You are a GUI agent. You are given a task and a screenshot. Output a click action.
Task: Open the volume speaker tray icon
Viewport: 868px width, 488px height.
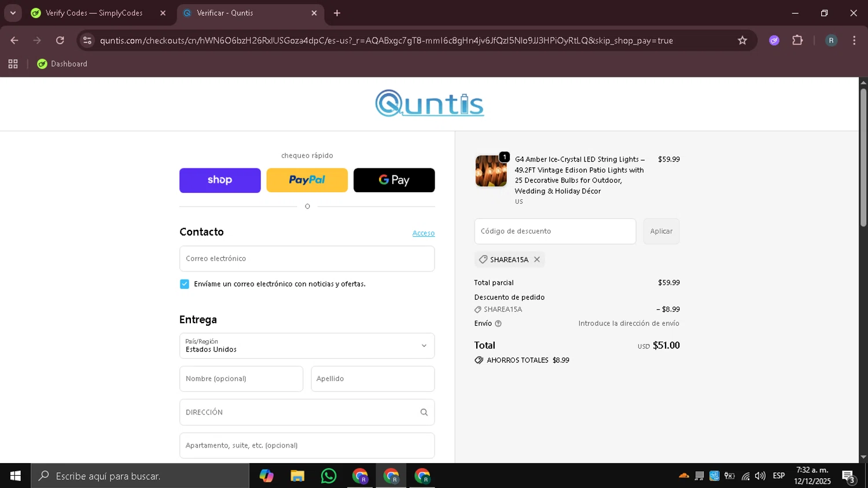tap(760, 476)
